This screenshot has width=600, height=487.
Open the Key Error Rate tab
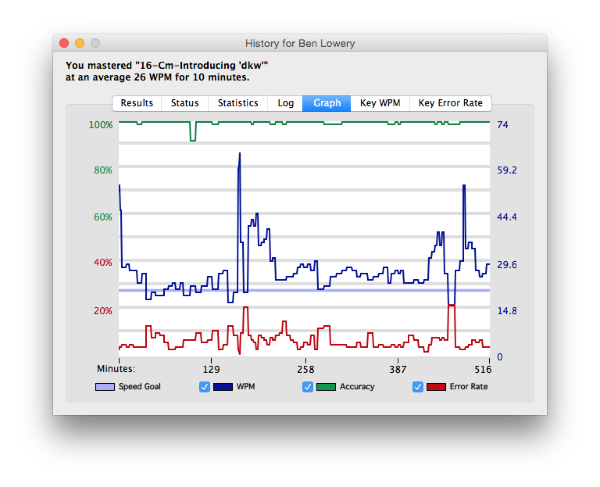click(450, 103)
